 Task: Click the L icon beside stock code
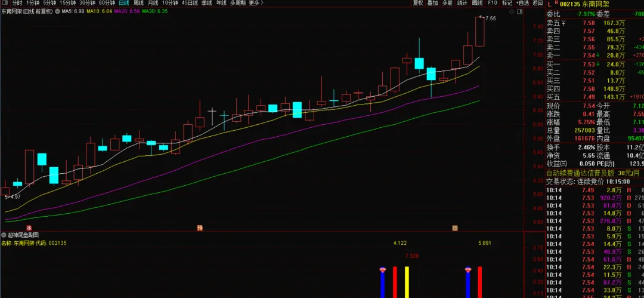tap(550, 4)
